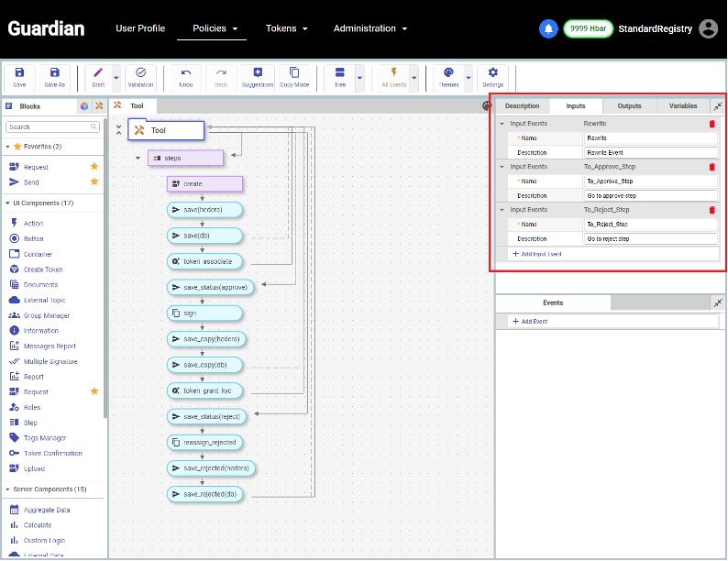Click the notification bell icon
The width and height of the screenshot is (728, 561).
point(548,28)
